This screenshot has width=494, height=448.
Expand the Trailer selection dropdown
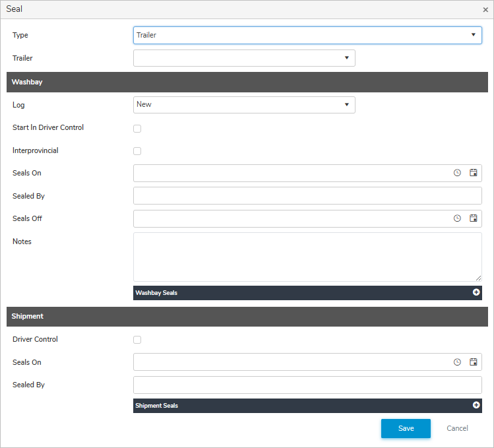(244, 58)
